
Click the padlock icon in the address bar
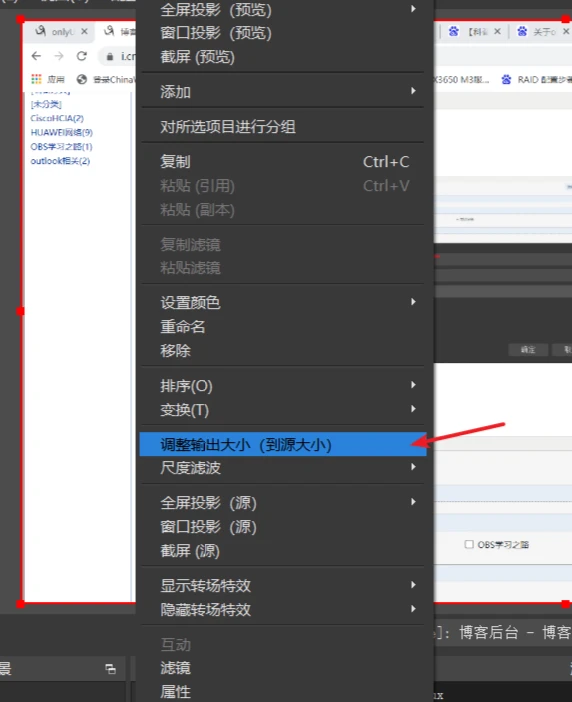pos(110,56)
